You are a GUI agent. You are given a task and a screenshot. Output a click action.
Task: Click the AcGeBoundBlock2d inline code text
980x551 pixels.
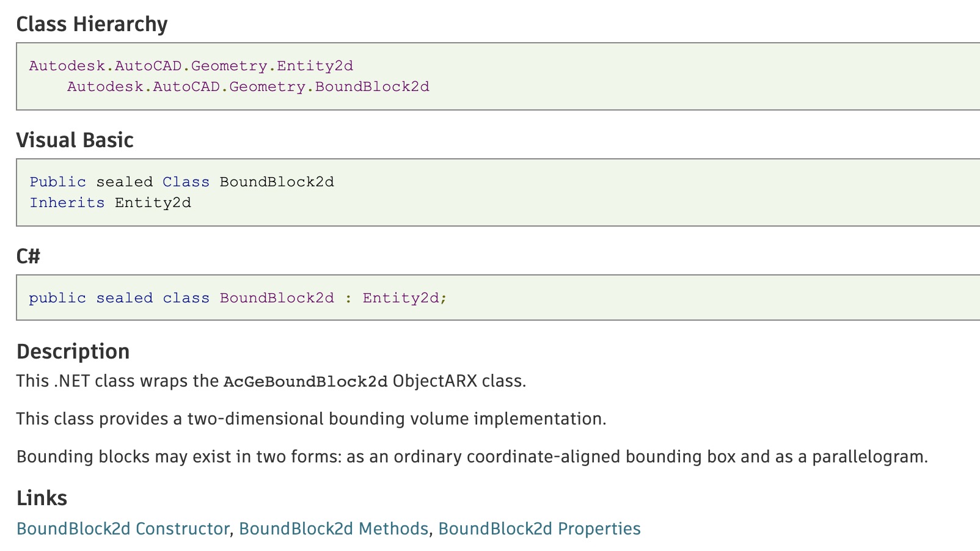305,382
